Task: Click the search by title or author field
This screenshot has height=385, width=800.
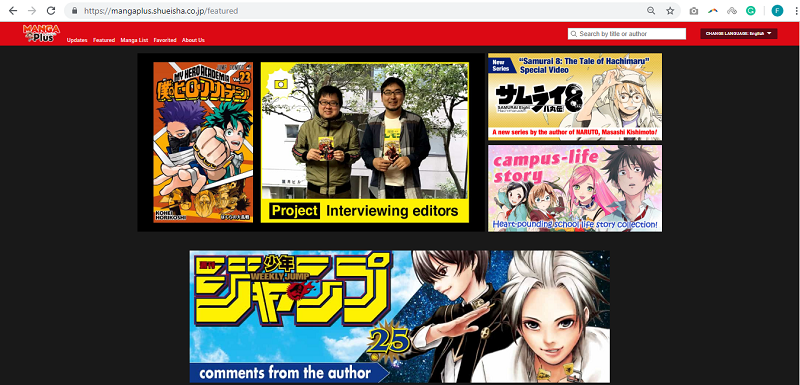Action: click(627, 34)
